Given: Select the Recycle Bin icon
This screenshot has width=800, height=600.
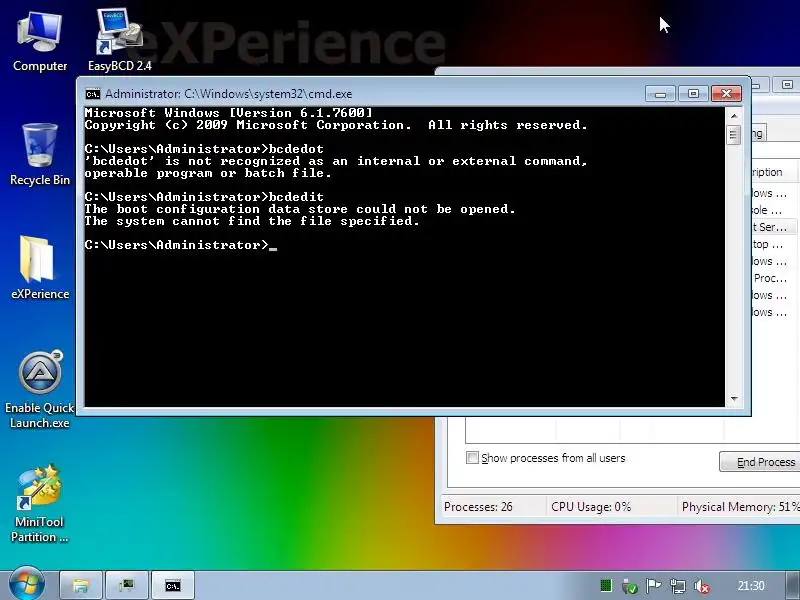Looking at the screenshot, I should pos(40,154).
